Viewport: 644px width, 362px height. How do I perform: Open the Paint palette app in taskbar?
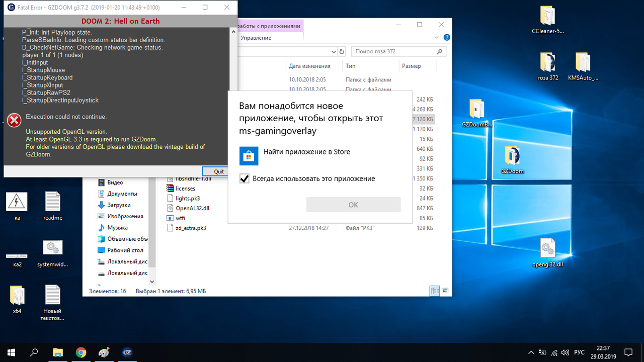tap(104, 352)
